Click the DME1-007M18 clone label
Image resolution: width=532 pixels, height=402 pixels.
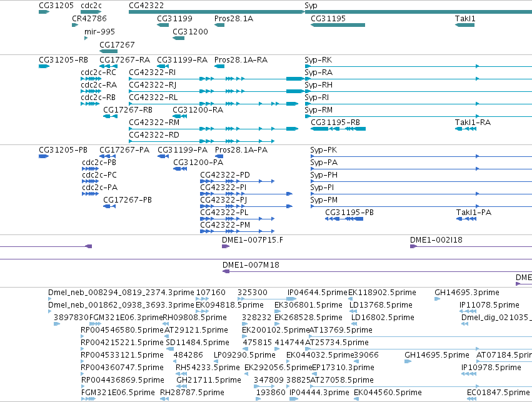pyautogui.click(x=251, y=266)
